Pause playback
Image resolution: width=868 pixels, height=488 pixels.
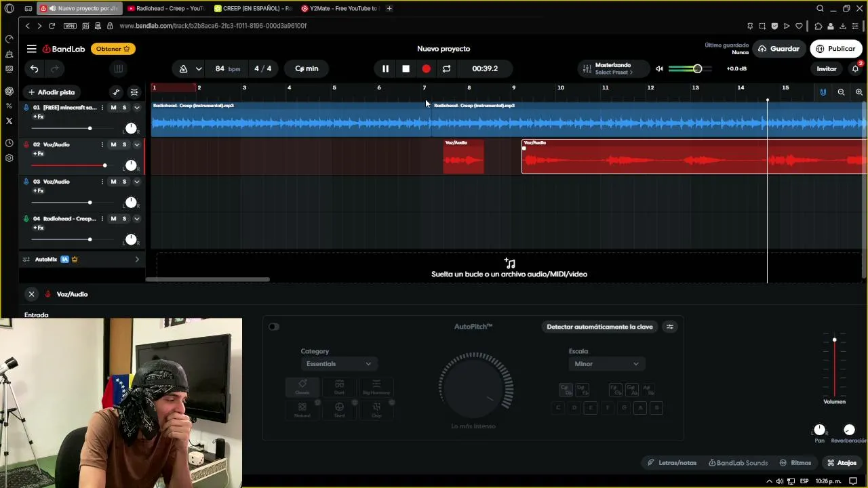coord(385,68)
